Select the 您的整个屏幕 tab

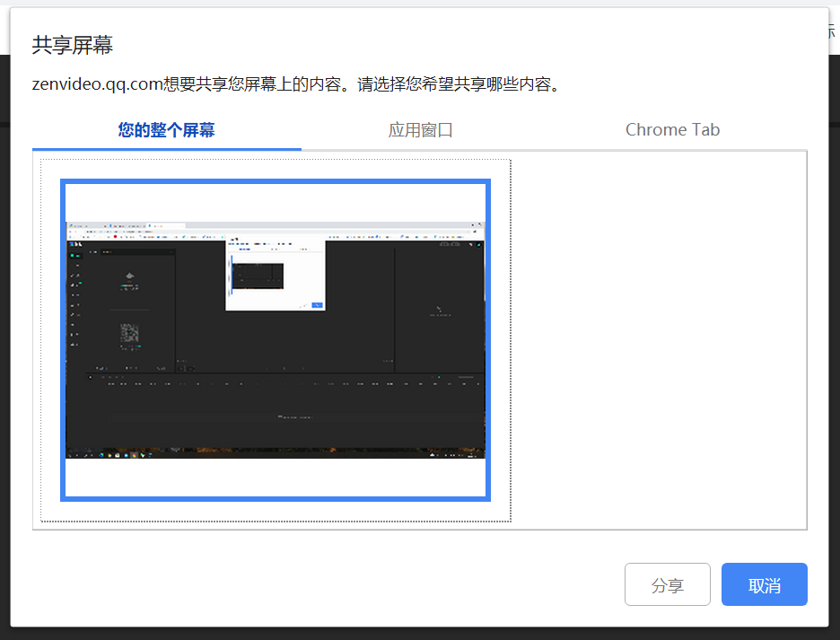point(166,130)
